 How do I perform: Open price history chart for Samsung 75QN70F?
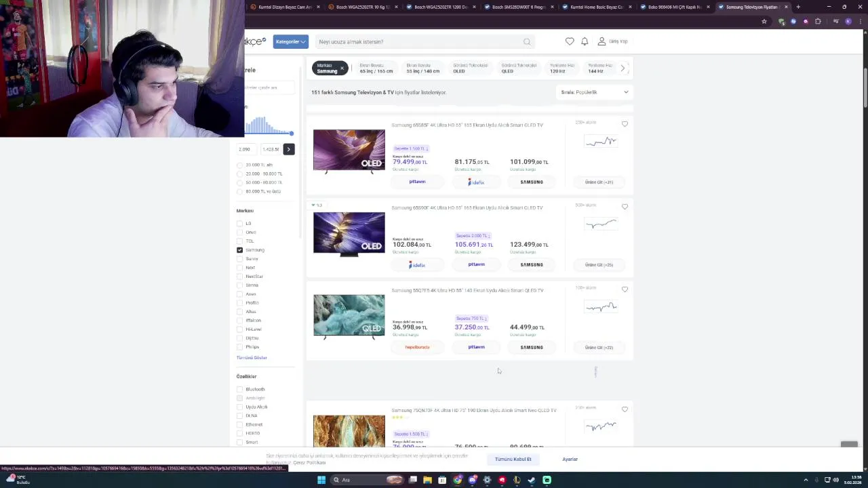click(601, 426)
